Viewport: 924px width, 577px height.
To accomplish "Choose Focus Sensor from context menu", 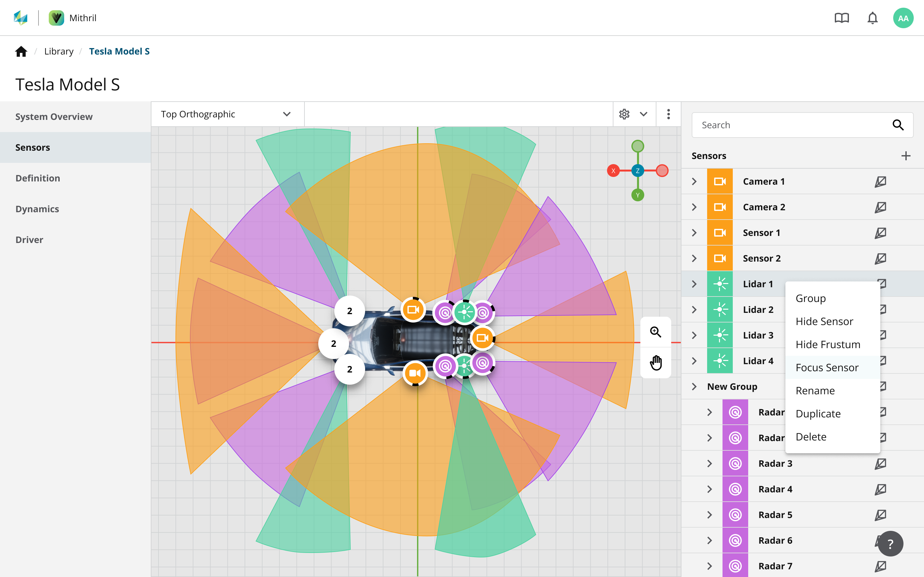I will pyautogui.click(x=827, y=367).
